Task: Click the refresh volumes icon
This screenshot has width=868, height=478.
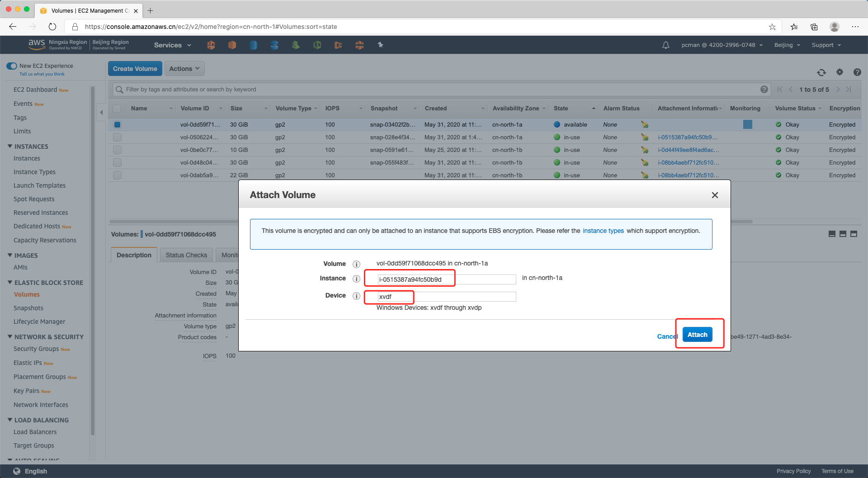Action: pos(821,72)
